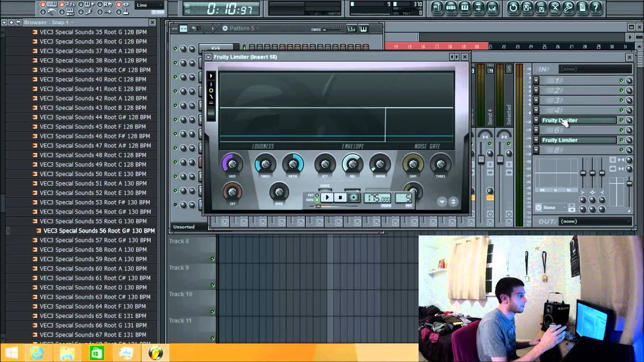Click the 175.000 tempo display

pyautogui.click(x=377, y=198)
